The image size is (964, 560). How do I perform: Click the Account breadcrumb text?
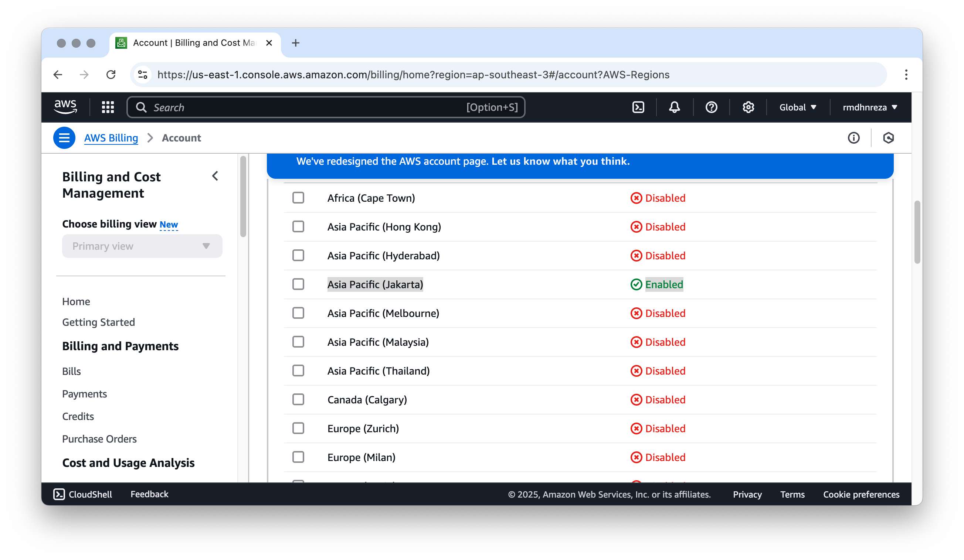pyautogui.click(x=181, y=138)
